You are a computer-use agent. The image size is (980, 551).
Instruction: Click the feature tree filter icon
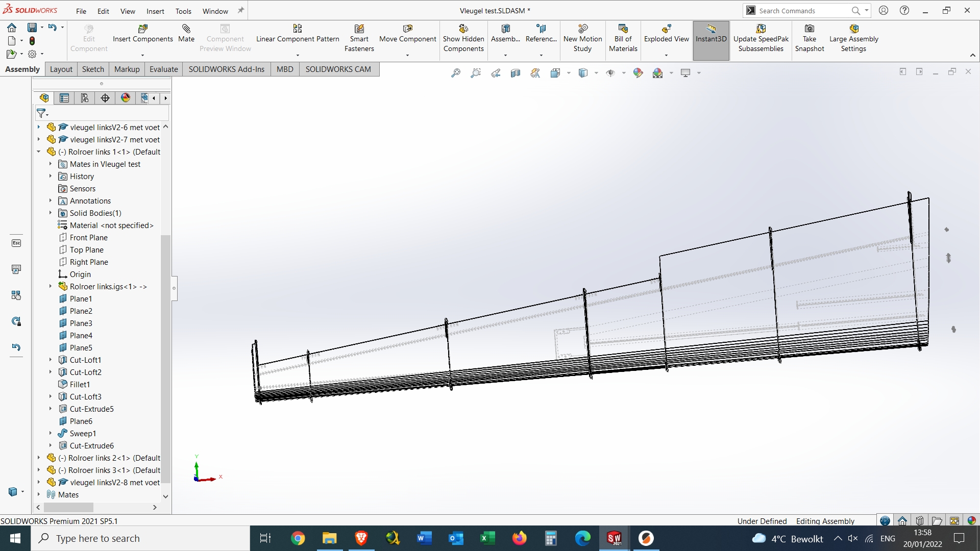click(x=41, y=113)
